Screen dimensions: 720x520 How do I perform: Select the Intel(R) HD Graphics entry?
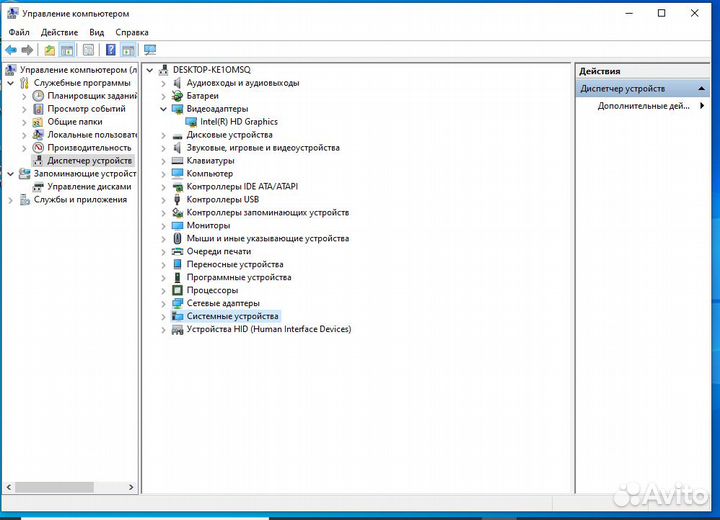point(239,122)
